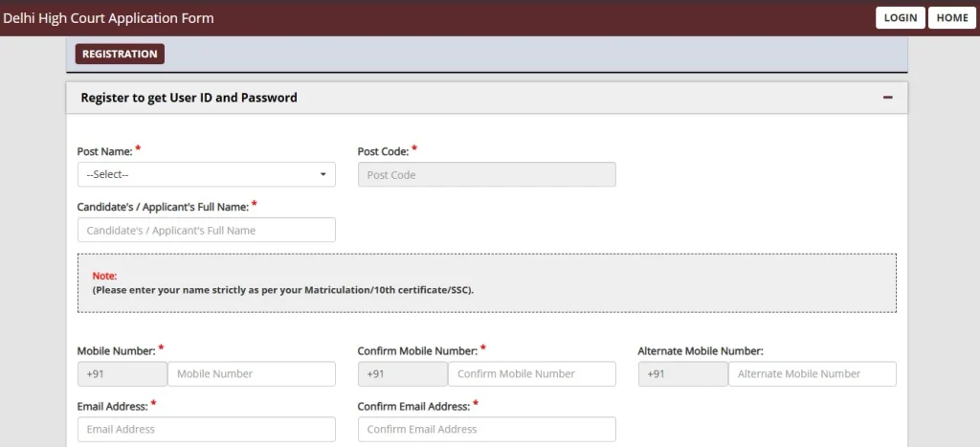Focus the Confirm Email Address field
This screenshot has width=980, height=447.
pos(487,430)
